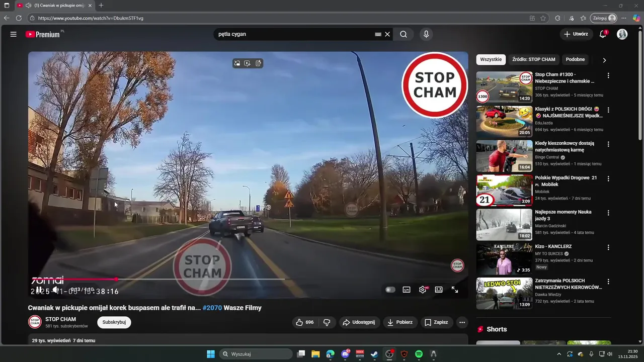
Task: Open Edge Copilot icon
Action: (636, 18)
